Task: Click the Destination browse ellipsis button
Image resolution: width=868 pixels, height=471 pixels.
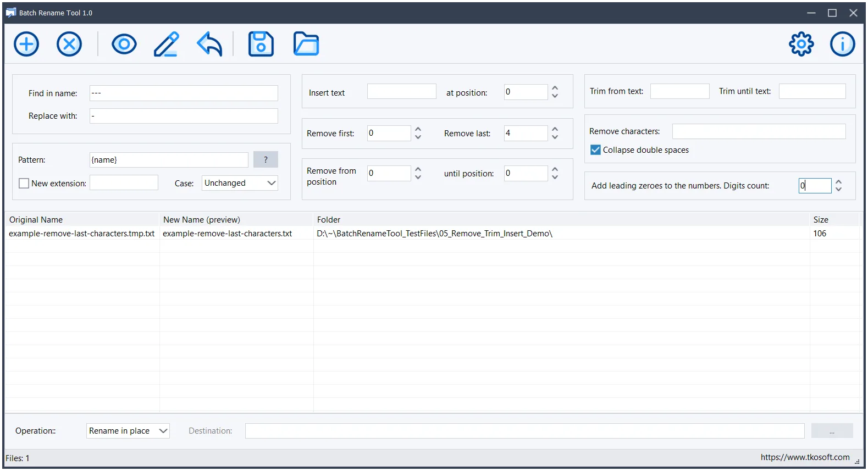Action: click(x=832, y=431)
